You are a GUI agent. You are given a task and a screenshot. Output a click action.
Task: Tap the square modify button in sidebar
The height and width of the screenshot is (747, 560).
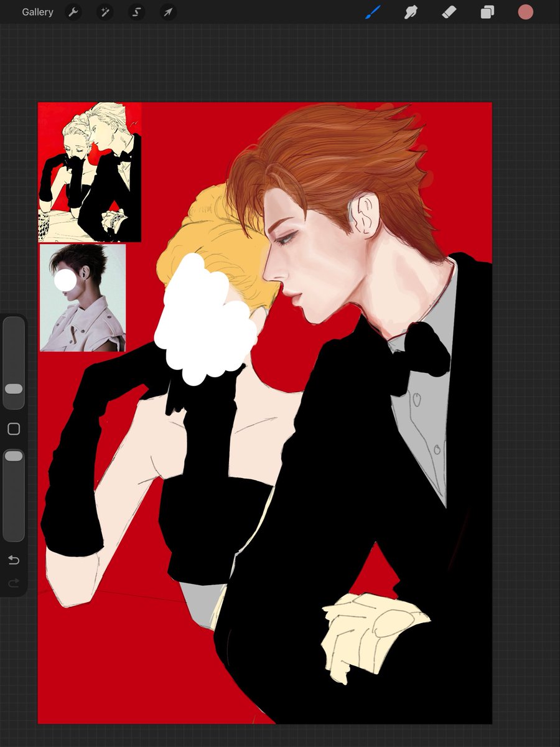coord(14,429)
